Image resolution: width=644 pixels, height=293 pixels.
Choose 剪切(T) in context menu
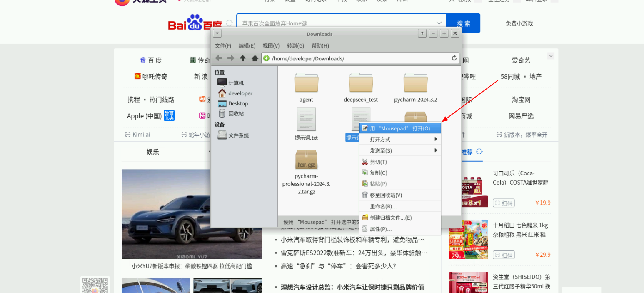click(x=400, y=162)
